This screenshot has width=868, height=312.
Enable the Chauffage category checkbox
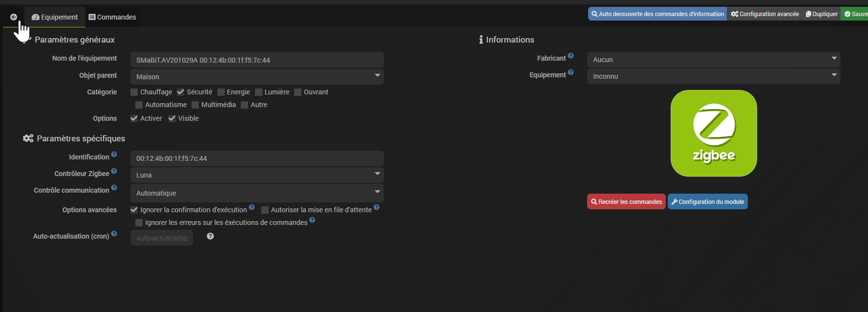[x=134, y=92]
